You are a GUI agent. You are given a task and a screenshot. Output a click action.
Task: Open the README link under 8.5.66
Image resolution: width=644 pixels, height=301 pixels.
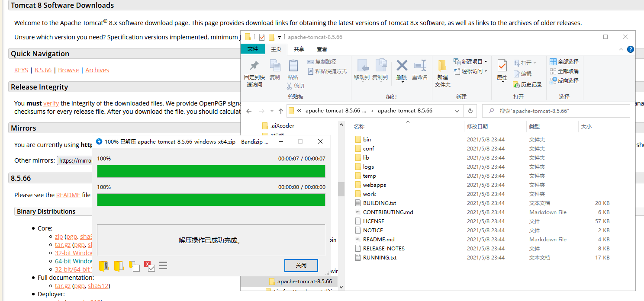(68, 195)
